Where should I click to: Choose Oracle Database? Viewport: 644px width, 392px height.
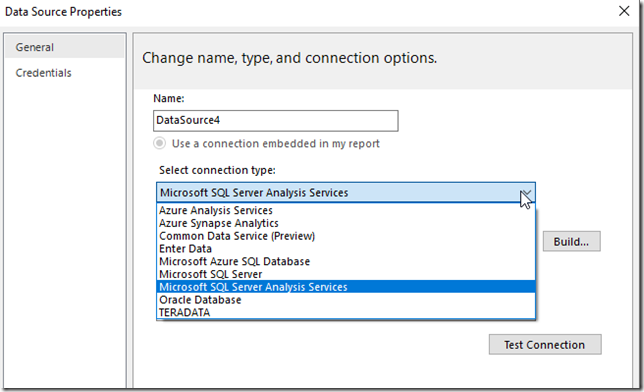coord(346,300)
